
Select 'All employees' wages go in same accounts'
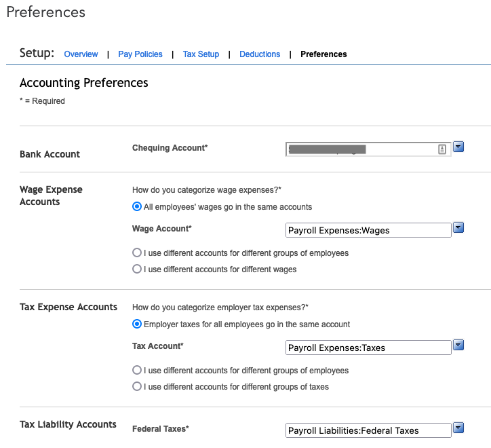[137, 206]
